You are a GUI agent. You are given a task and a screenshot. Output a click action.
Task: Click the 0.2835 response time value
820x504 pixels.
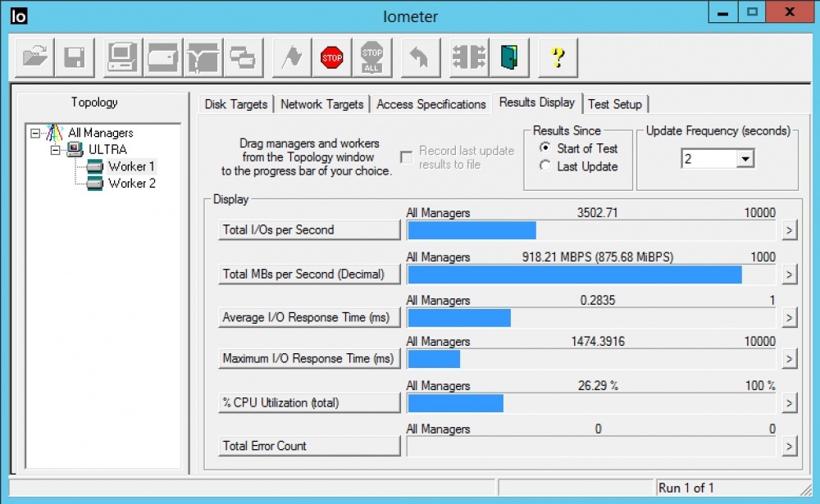597,301
